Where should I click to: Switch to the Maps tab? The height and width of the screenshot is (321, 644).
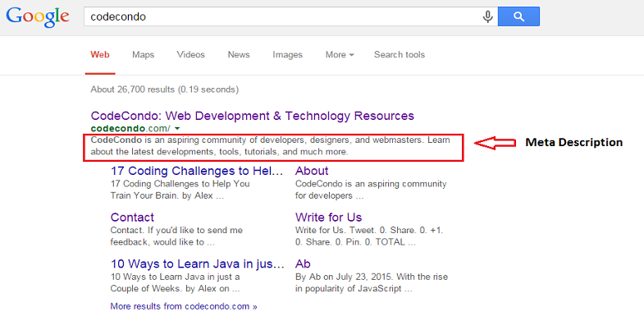pos(144,55)
